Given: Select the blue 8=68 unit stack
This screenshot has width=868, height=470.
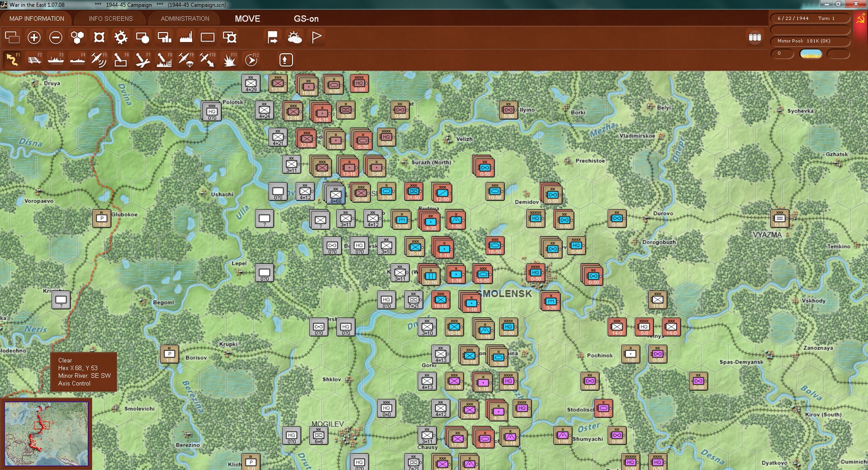Looking at the screenshot, I should tap(336, 195).
